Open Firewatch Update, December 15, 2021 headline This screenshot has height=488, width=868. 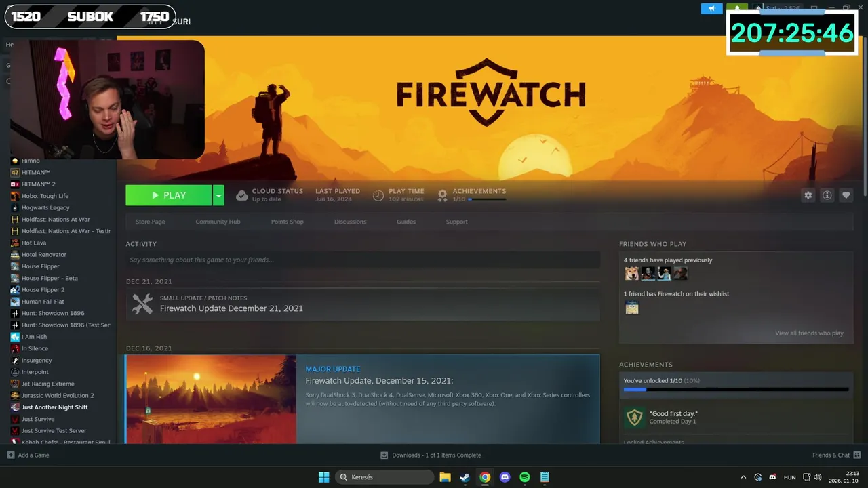pos(379,381)
